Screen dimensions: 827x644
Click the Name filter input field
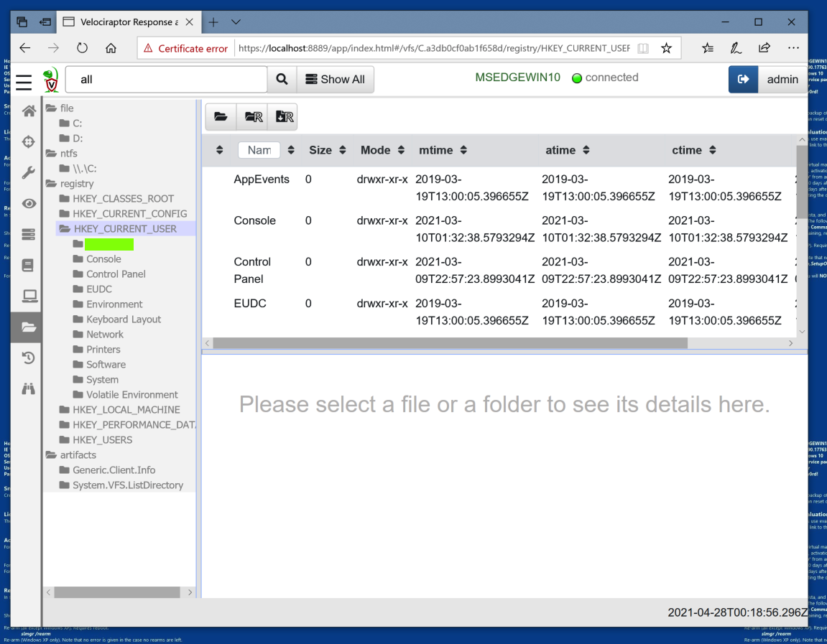[x=259, y=150]
